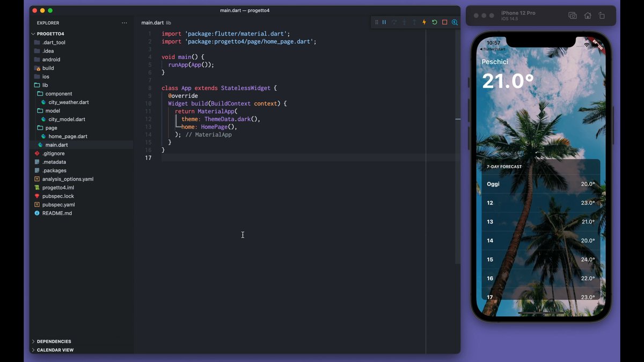Switch to the main.dart editor tab
This screenshot has width=644, height=362.
[152, 23]
